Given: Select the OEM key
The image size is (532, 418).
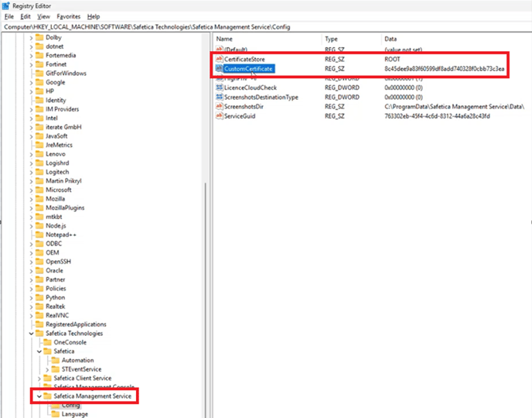Looking at the screenshot, I should (x=53, y=252).
